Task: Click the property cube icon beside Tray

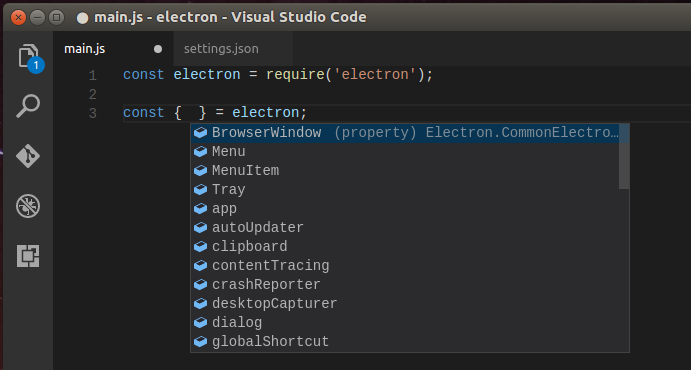Action: click(x=201, y=189)
